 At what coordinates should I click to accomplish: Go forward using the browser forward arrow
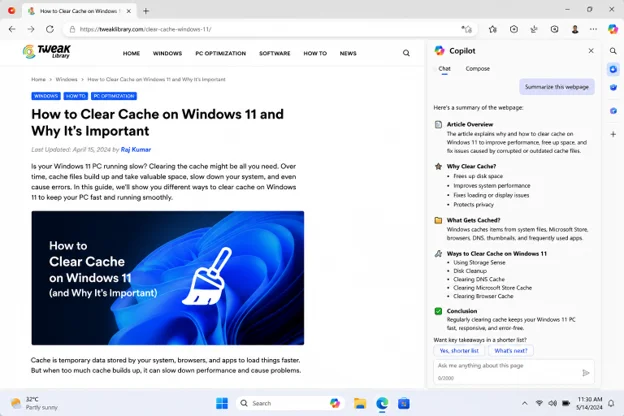[31, 29]
